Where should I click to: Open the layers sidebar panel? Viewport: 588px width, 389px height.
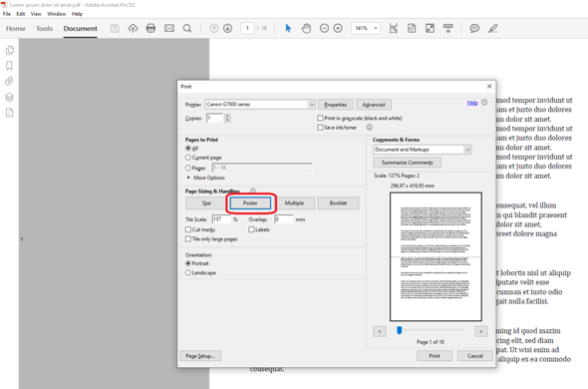pos(9,98)
